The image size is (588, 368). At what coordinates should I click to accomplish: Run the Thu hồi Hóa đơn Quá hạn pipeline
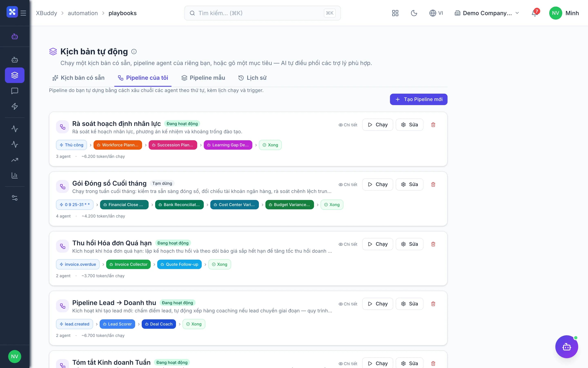click(378, 244)
